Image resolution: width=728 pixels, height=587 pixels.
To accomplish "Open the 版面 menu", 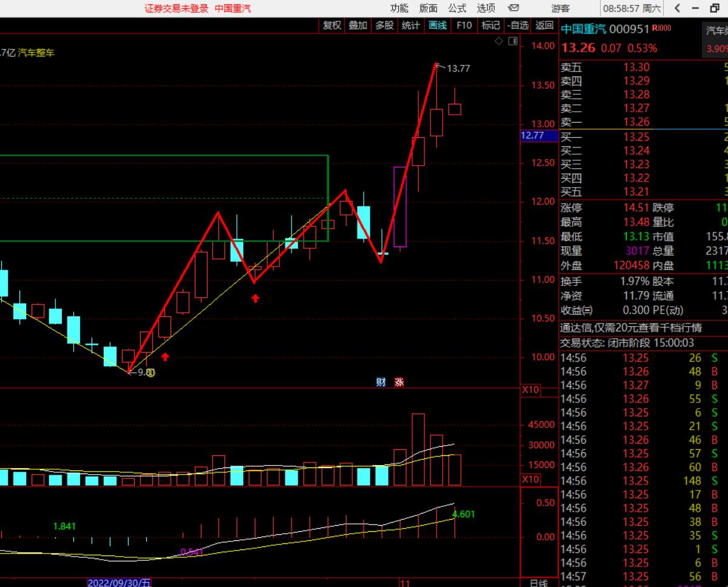I will 427,8.
